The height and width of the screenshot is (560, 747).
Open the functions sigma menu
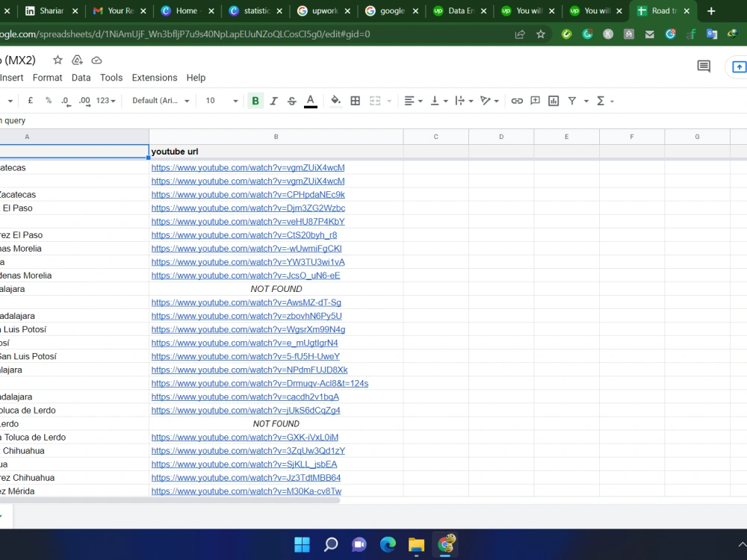601,101
